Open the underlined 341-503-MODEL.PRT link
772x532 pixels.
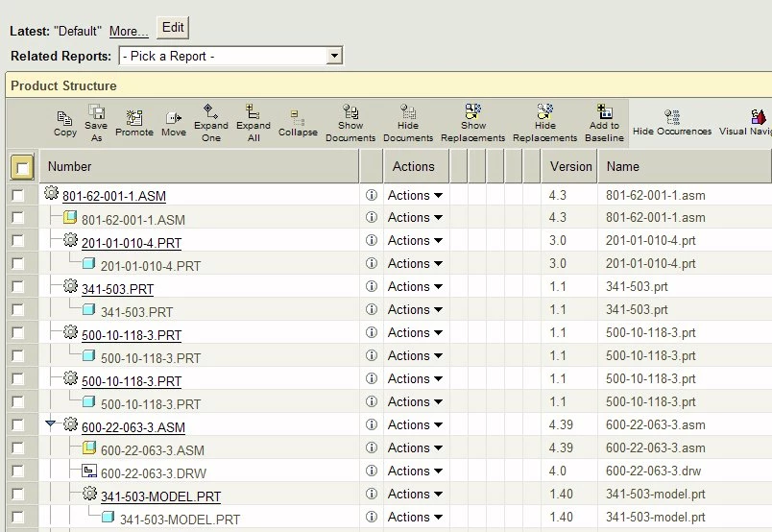tap(160, 496)
